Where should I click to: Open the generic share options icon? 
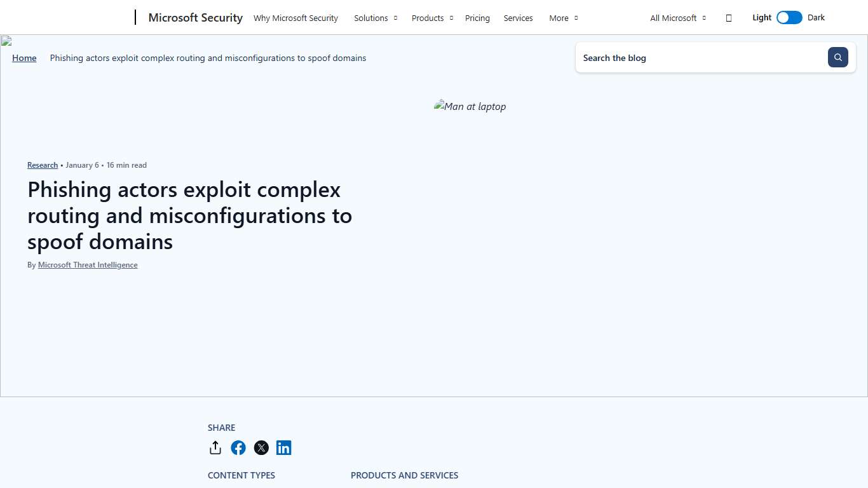pyautogui.click(x=215, y=447)
